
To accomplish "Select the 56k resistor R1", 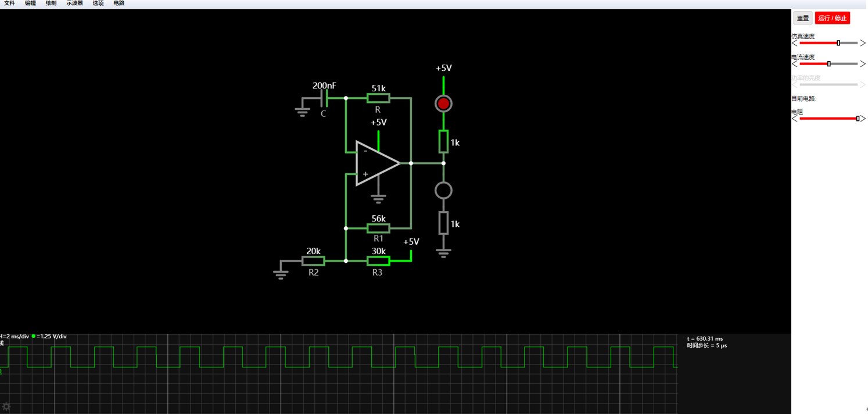I will pos(378,229).
